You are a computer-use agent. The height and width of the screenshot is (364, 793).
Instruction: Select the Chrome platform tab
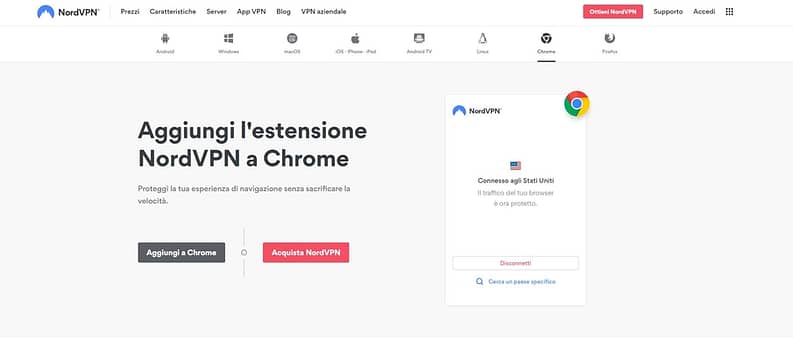click(546, 43)
